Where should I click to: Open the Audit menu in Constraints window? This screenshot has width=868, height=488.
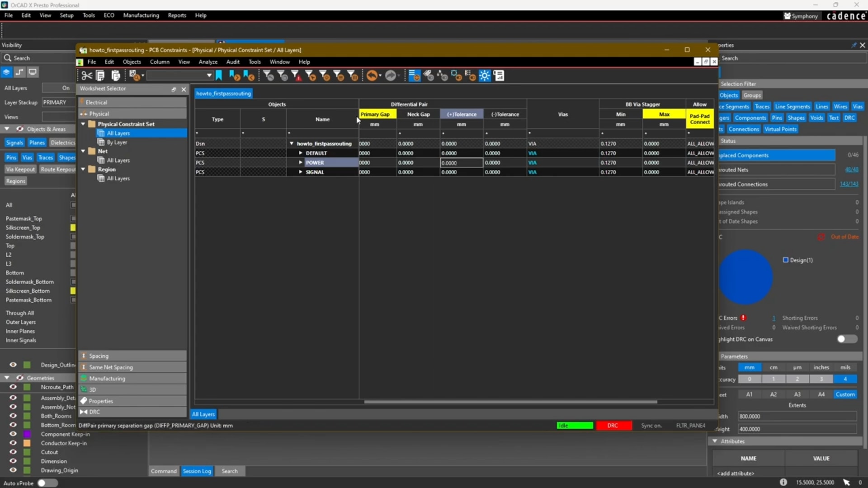[x=233, y=62]
